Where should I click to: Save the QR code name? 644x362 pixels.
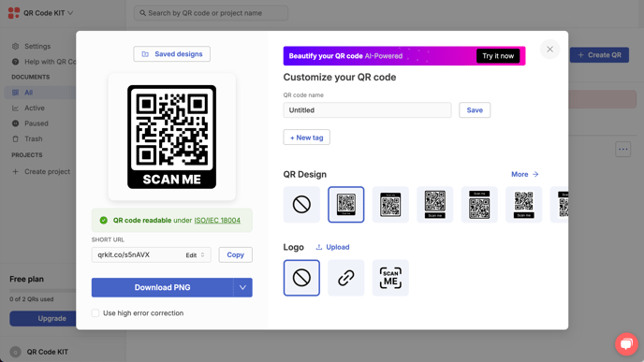pos(475,110)
